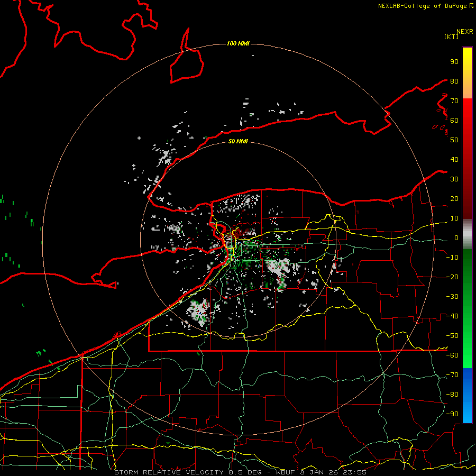Select the positive 20 knot scale label
The width and height of the screenshot is (476, 476).
tap(454, 198)
